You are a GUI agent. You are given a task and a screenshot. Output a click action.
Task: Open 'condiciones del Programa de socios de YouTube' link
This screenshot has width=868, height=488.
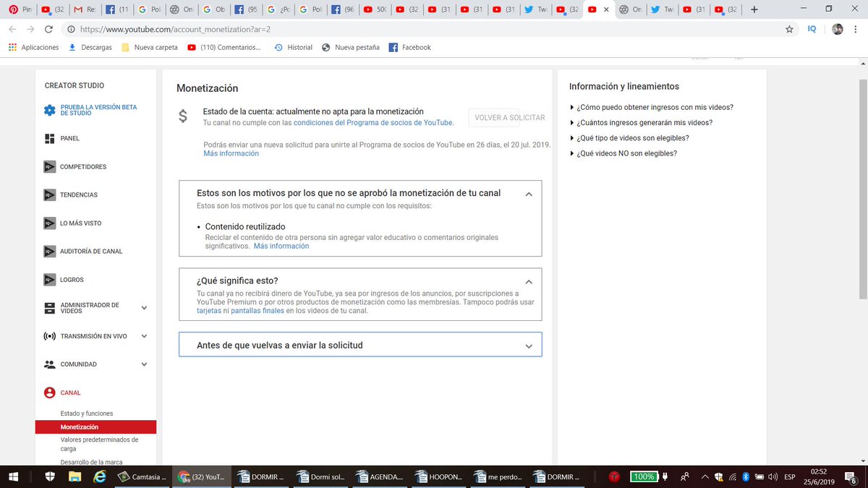pyautogui.click(x=373, y=123)
